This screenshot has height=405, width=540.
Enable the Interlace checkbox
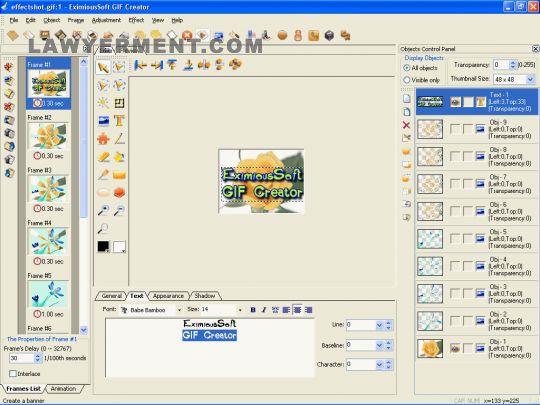(x=13, y=374)
